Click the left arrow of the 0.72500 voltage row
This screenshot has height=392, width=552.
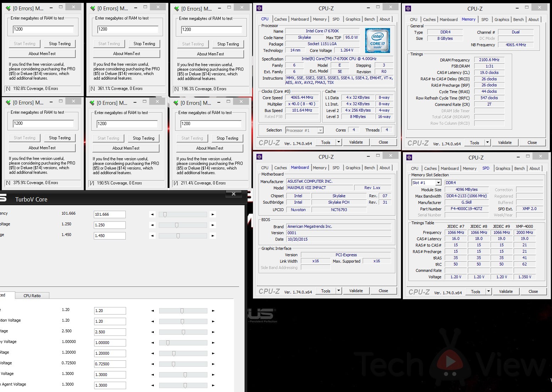[x=153, y=364]
